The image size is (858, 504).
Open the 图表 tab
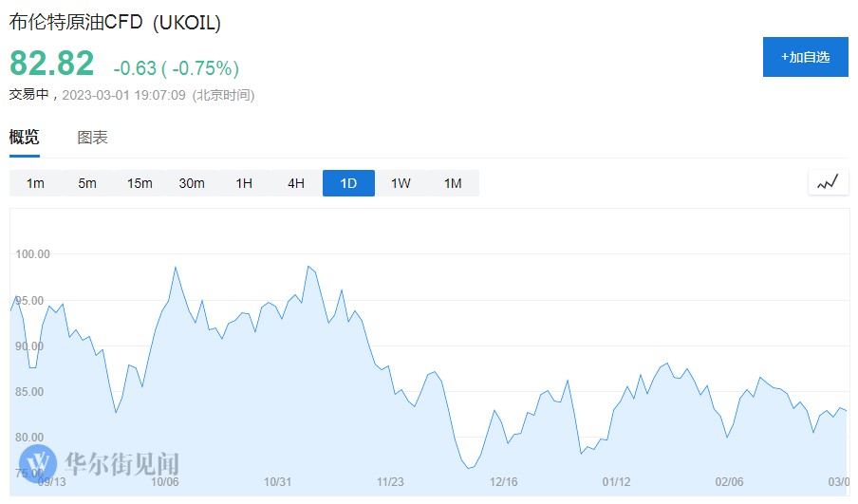(93, 138)
